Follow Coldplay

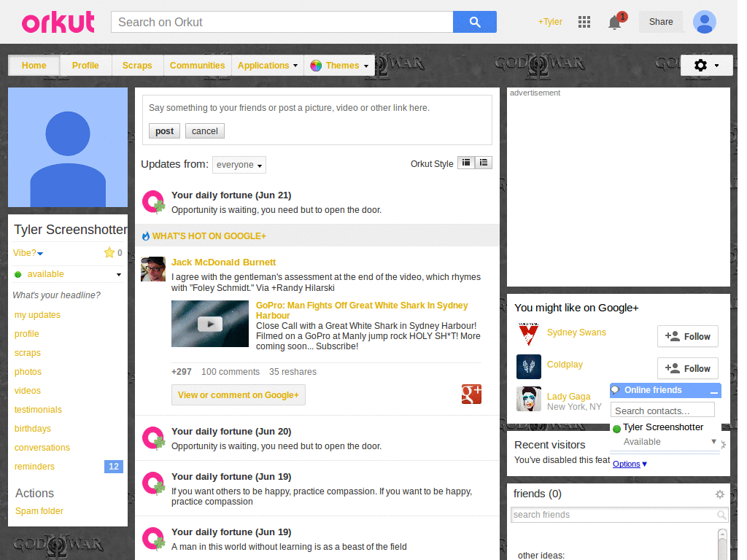(x=687, y=368)
